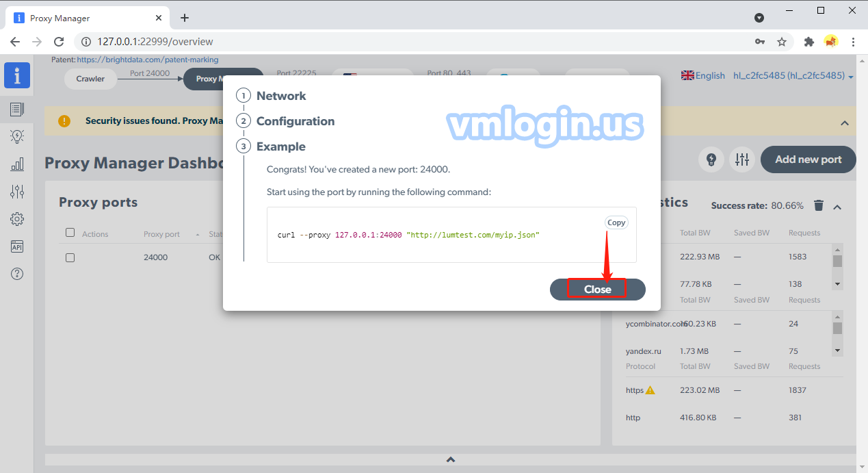Open the lightbulb tips icon in sidebar
868x473 pixels.
point(17,136)
